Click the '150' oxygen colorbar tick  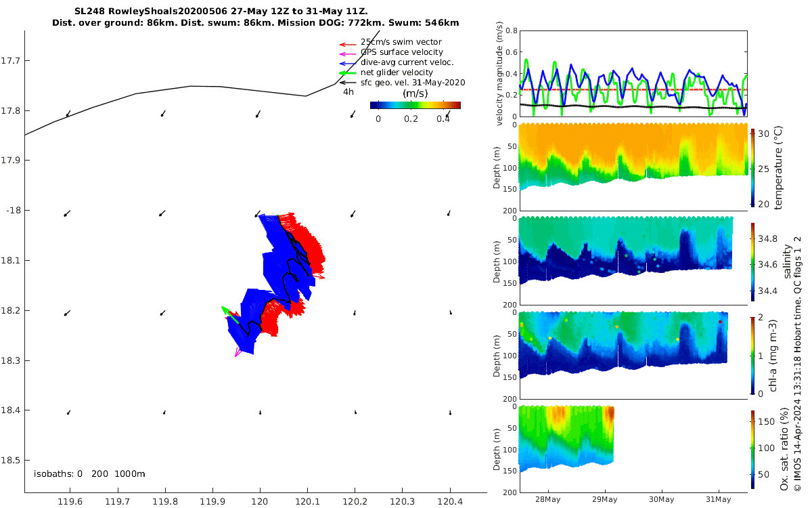point(766,421)
